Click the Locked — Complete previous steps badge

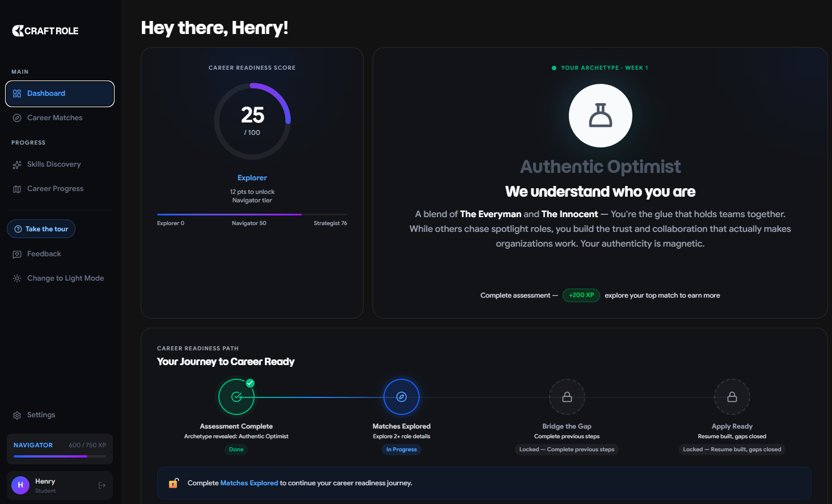tap(567, 450)
